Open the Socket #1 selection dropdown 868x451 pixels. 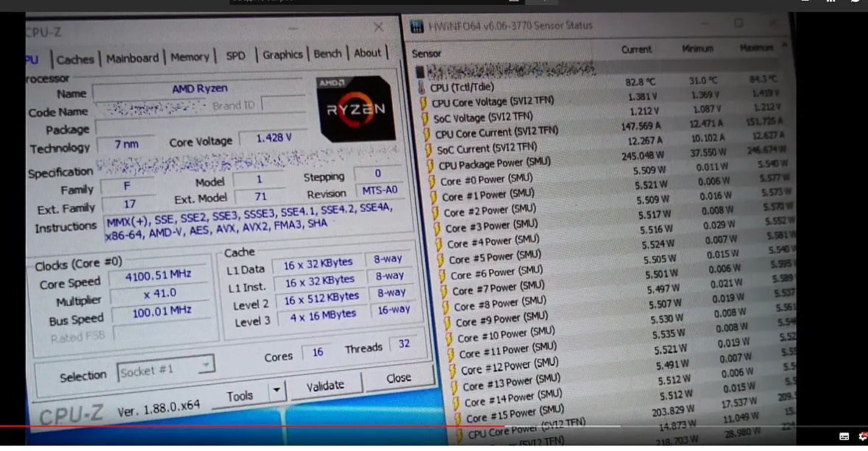(x=166, y=369)
